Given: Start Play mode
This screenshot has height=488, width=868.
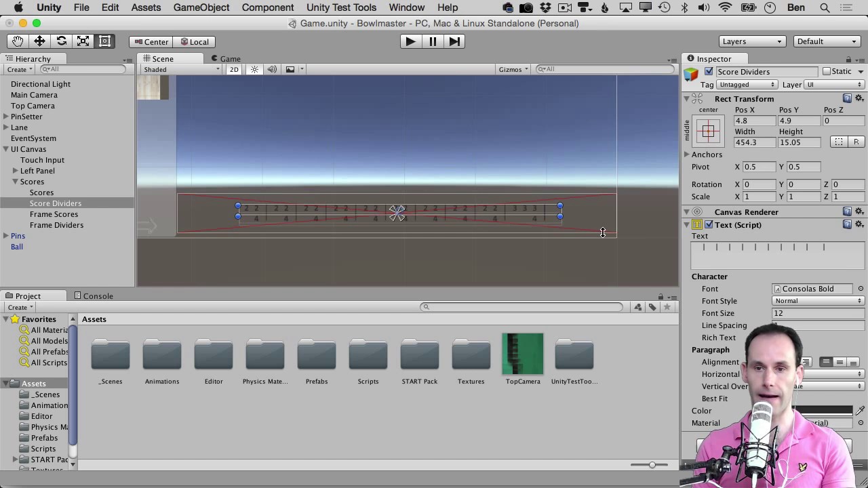Looking at the screenshot, I should click(x=410, y=41).
